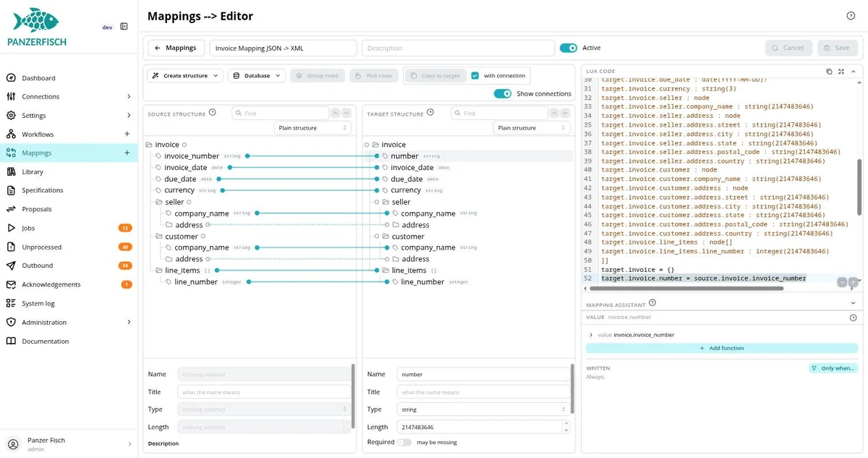Toggle the Active switch off
Viewport: 868px width, 458px height.
pos(569,48)
